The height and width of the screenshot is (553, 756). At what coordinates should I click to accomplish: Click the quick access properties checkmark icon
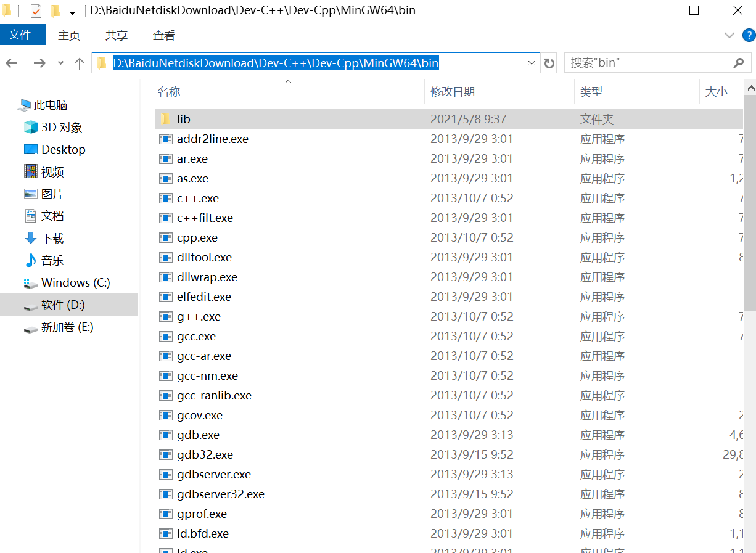[x=36, y=11]
